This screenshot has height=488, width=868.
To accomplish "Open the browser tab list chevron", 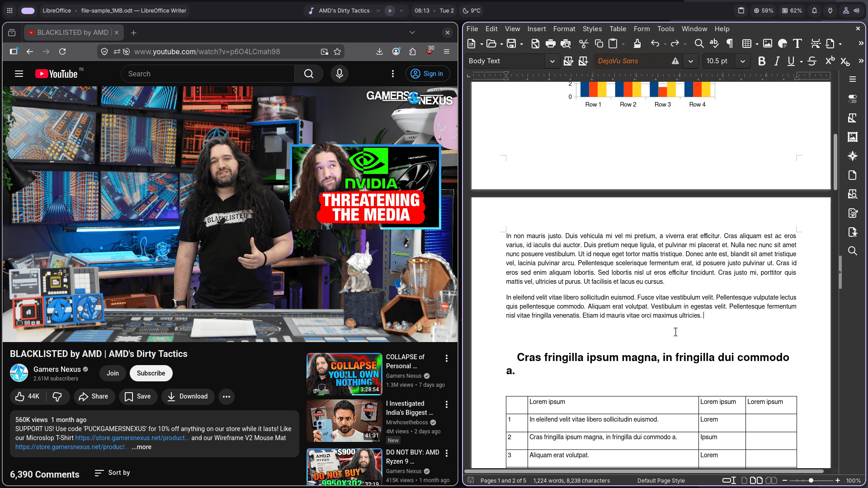I will 412,33.
